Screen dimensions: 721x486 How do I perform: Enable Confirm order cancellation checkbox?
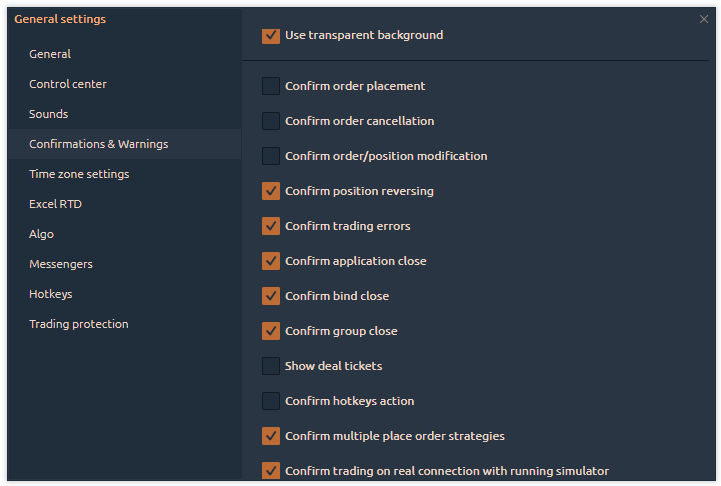(271, 121)
